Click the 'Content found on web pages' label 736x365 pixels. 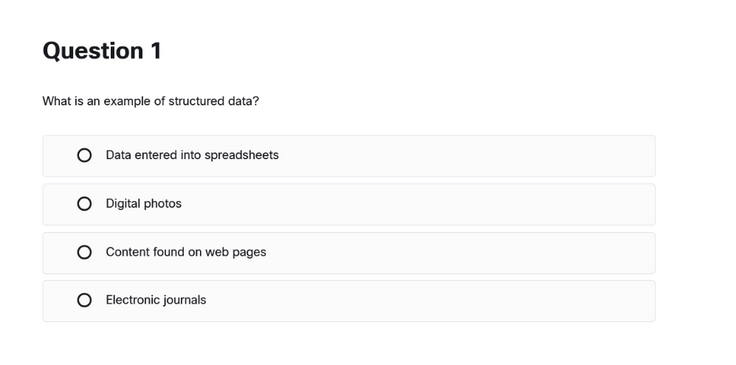[x=186, y=252]
